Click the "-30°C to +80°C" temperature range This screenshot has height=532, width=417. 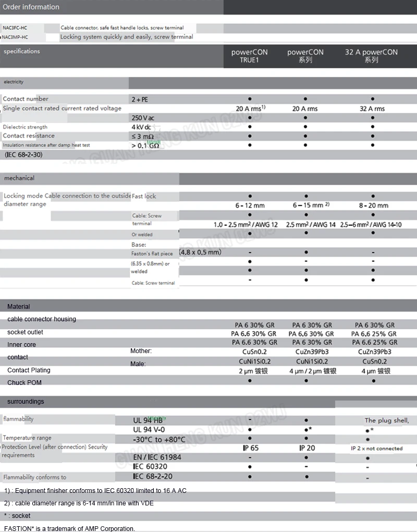(159, 440)
